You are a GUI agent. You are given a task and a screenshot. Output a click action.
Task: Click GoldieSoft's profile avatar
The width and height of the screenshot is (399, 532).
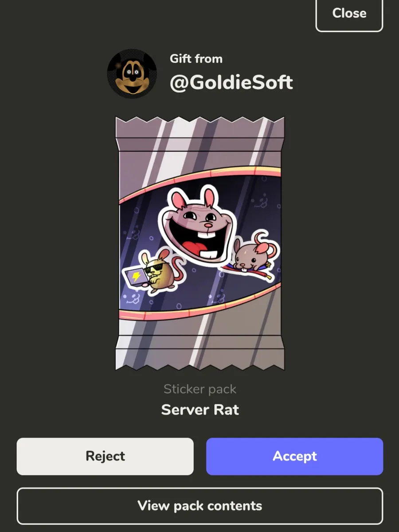(x=132, y=74)
